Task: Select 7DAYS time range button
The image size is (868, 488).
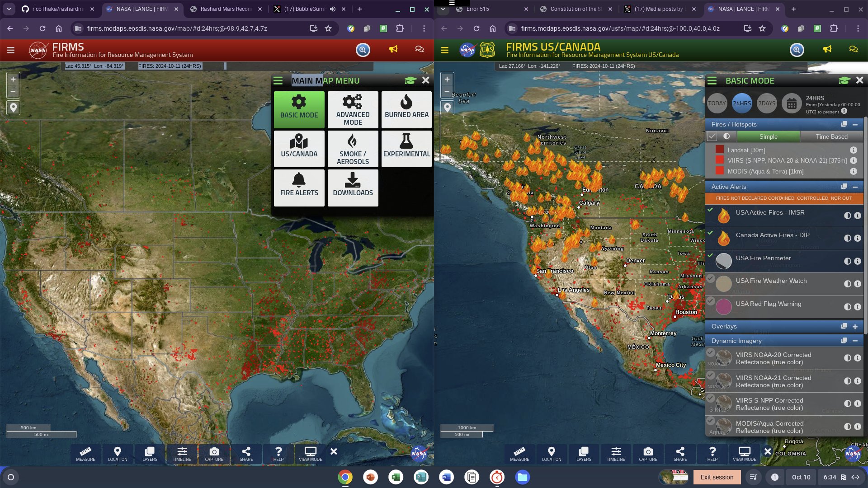Action: (x=766, y=103)
